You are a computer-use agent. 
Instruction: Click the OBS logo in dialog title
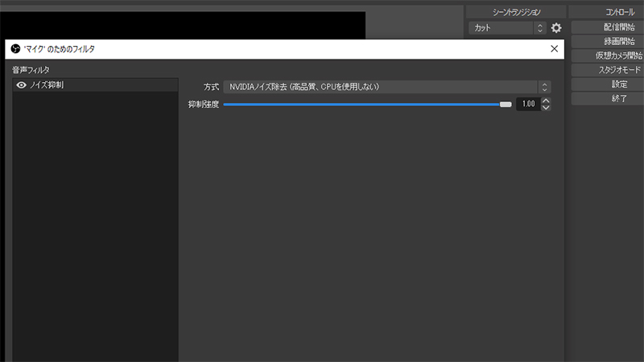click(15, 49)
